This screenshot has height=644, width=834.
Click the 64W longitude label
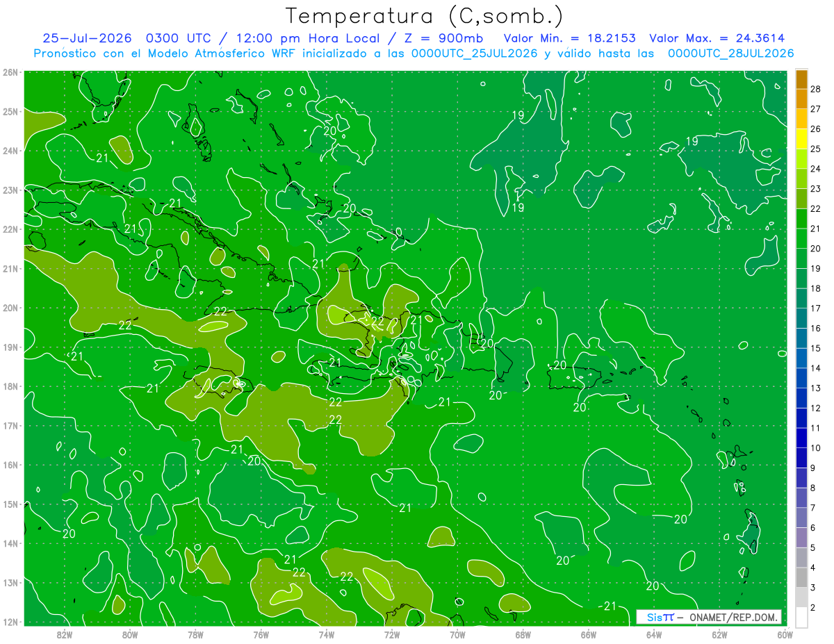pyautogui.click(x=654, y=634)
